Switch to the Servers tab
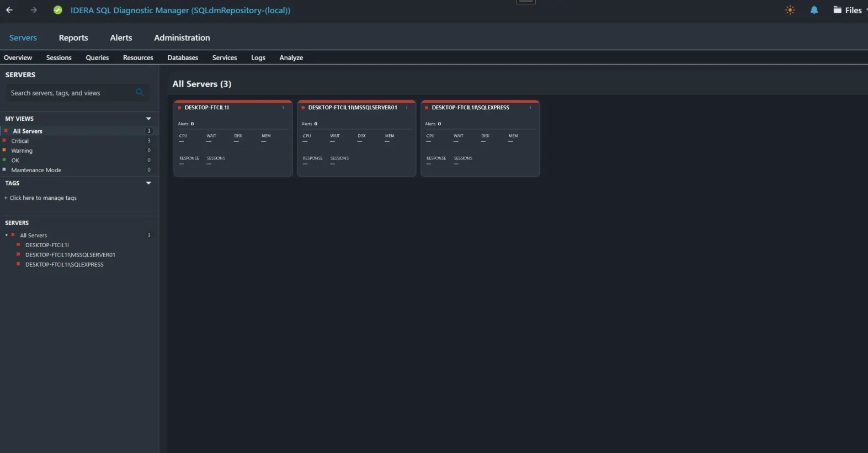The image size is (868, 453). 23,38
